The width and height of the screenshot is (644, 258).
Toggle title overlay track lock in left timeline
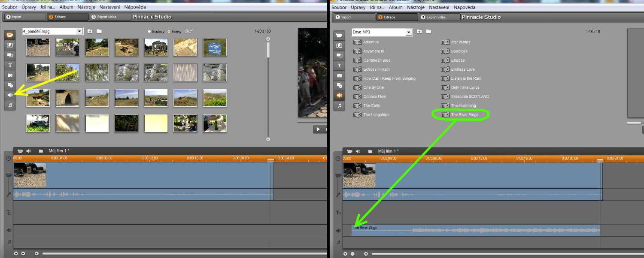tap(9, 213)
